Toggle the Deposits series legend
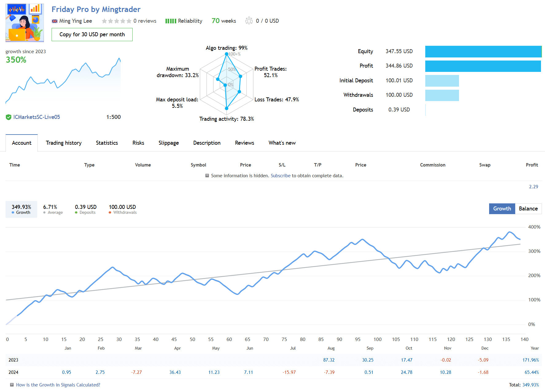 (x=86, y=209)
